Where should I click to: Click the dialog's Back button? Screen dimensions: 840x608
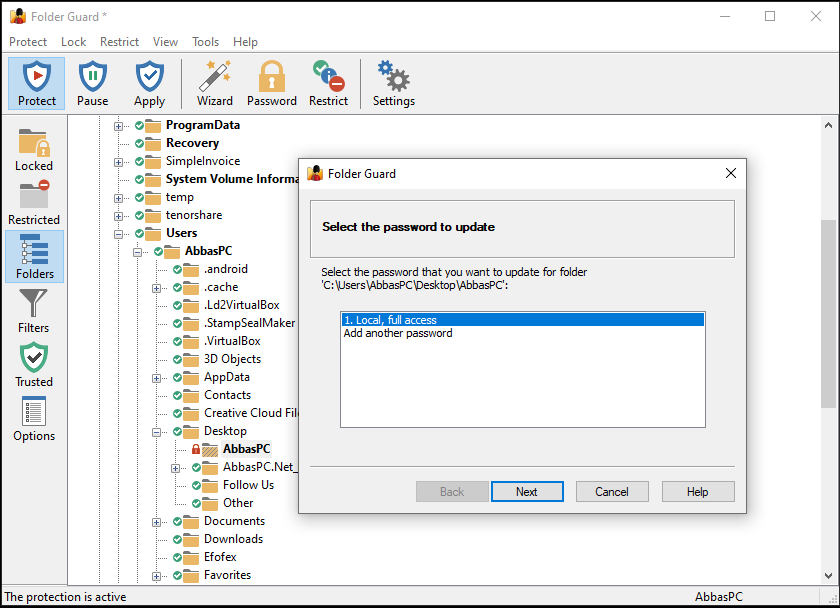pos(452,492)
